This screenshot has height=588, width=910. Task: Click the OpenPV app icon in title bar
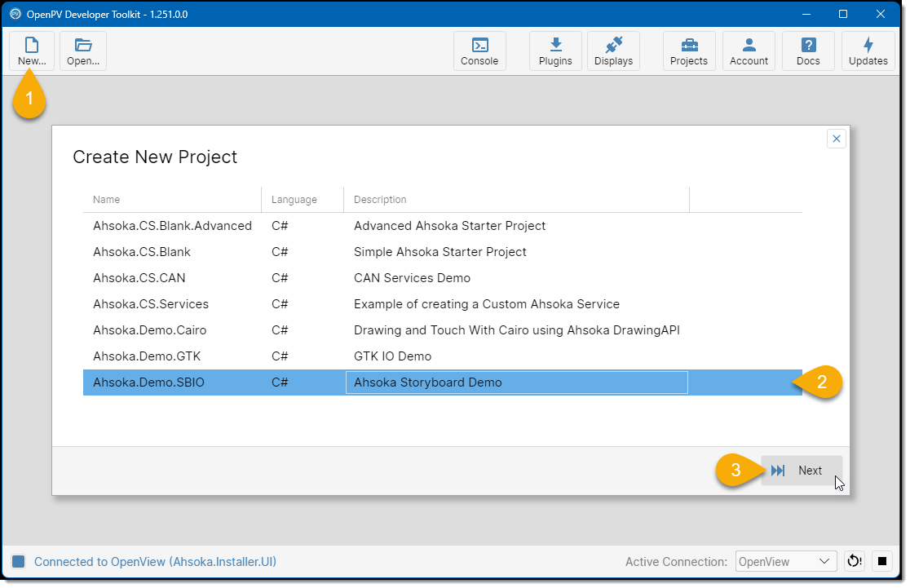point(15,14)
